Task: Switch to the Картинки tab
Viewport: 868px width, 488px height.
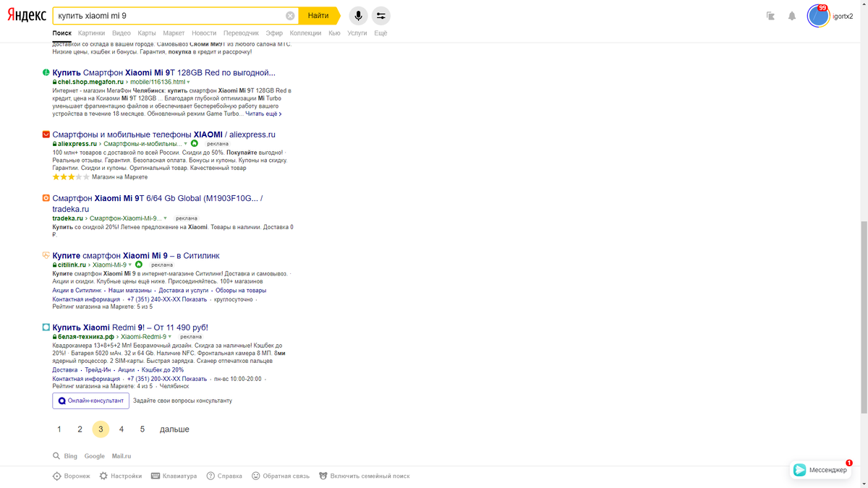Action: (92, 33)
